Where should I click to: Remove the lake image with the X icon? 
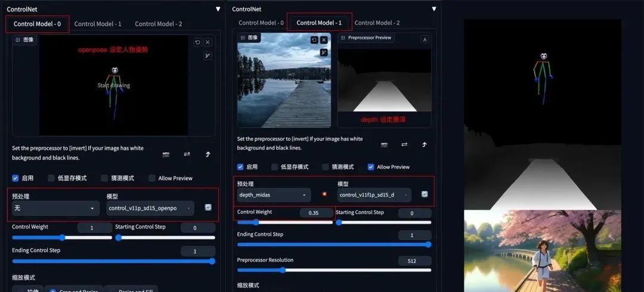point(324,40)
